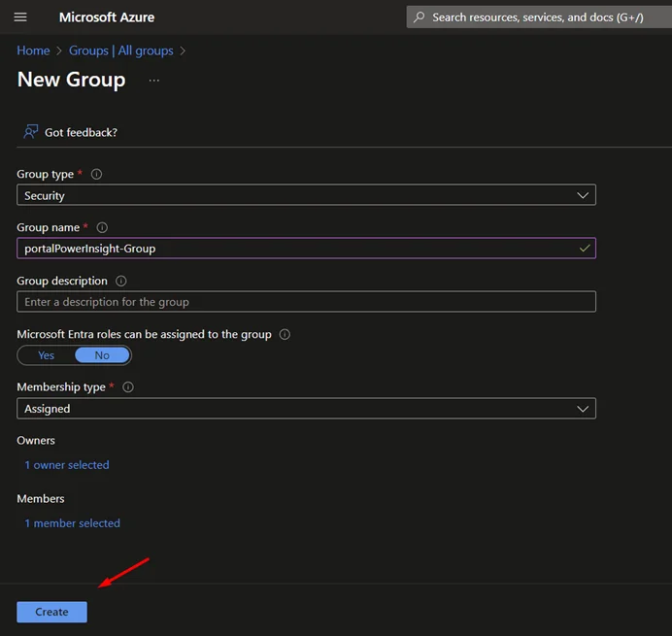Open the Group description info icon
672x636 pixels.
tap(121, 282)
